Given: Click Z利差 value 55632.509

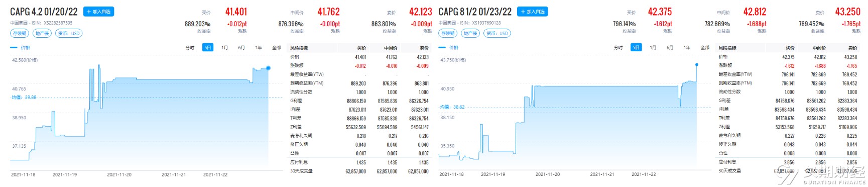Looking at the screenshot, I should pyautogui.click(x=356, y=127).
